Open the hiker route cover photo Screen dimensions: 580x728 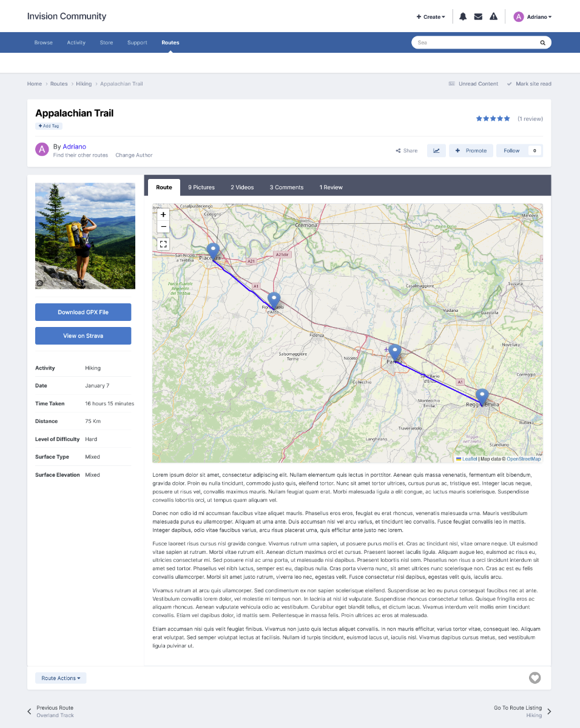tap(85, 236)
